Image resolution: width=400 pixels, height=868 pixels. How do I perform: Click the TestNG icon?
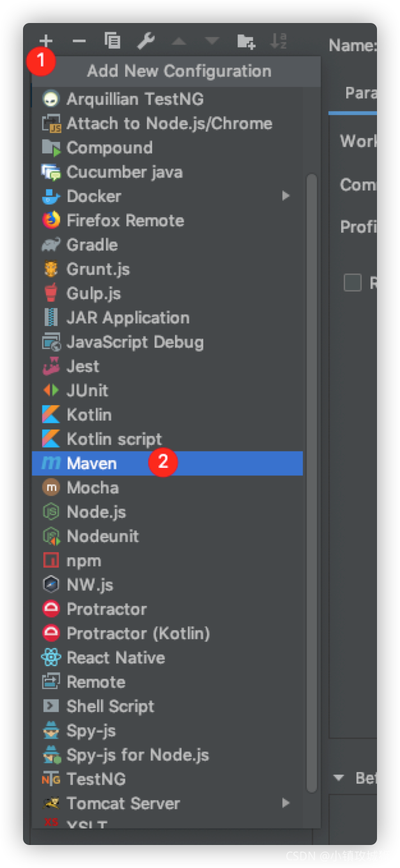[51, 779]
